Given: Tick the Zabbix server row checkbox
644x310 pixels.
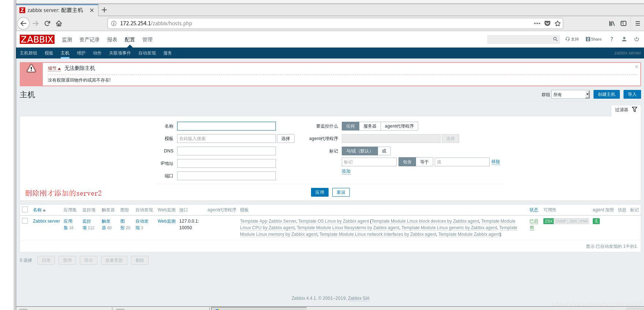Looking at the screenshot, I should pos(25,221).
